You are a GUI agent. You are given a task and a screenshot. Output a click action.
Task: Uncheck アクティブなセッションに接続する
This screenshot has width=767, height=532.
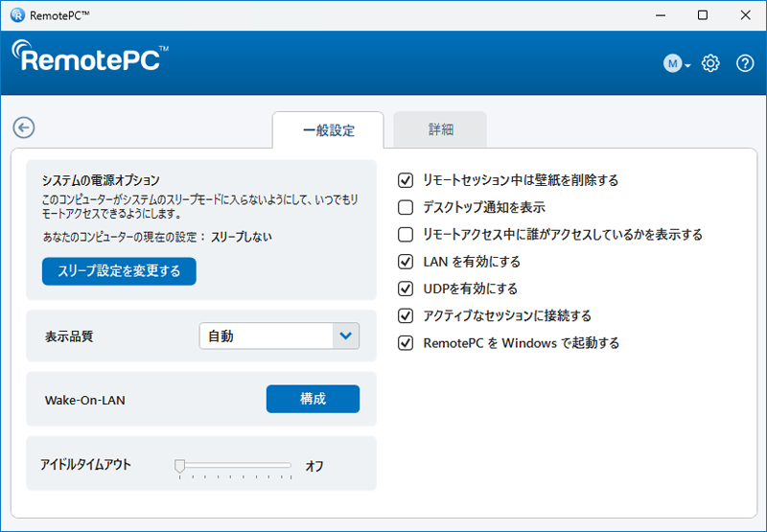pos(406,316)
